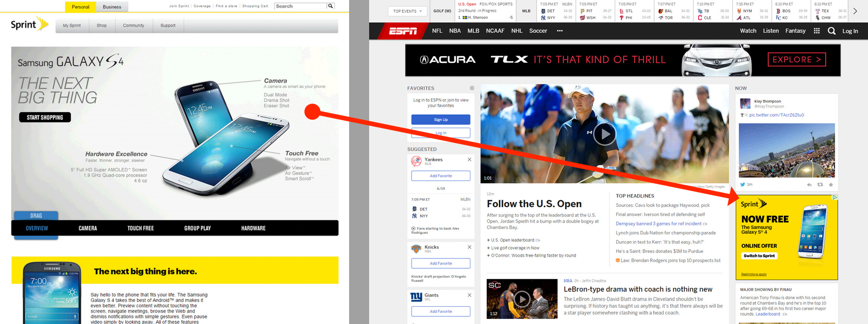Open the DET vs NYY game in the top scoreboard

click(x=556, y=11)
